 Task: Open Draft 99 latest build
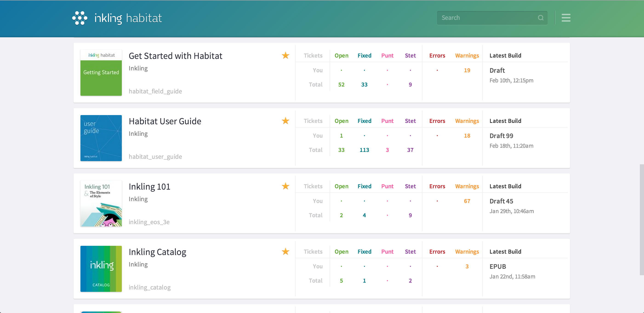click(501, 136)
